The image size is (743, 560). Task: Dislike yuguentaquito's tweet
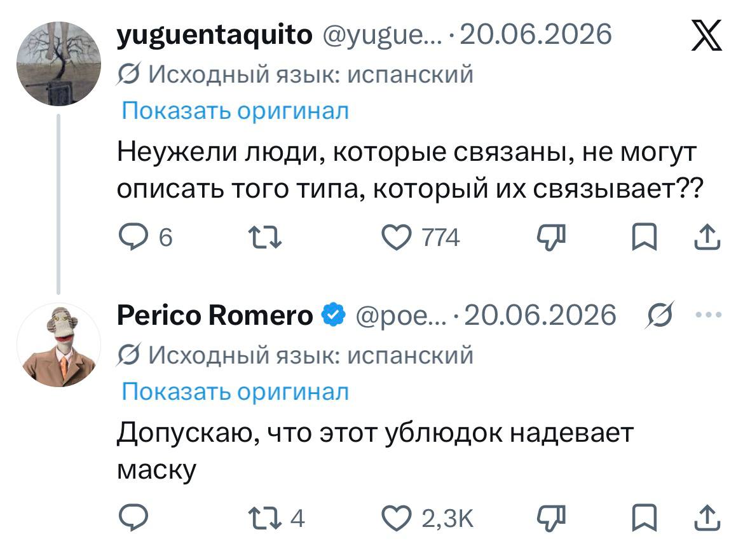(551, 237)
